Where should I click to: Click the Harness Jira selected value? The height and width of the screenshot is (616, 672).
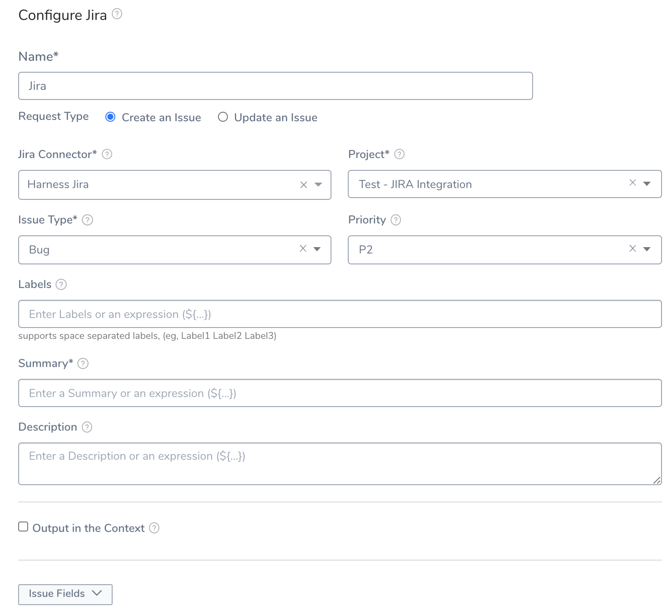click(58, 184)
